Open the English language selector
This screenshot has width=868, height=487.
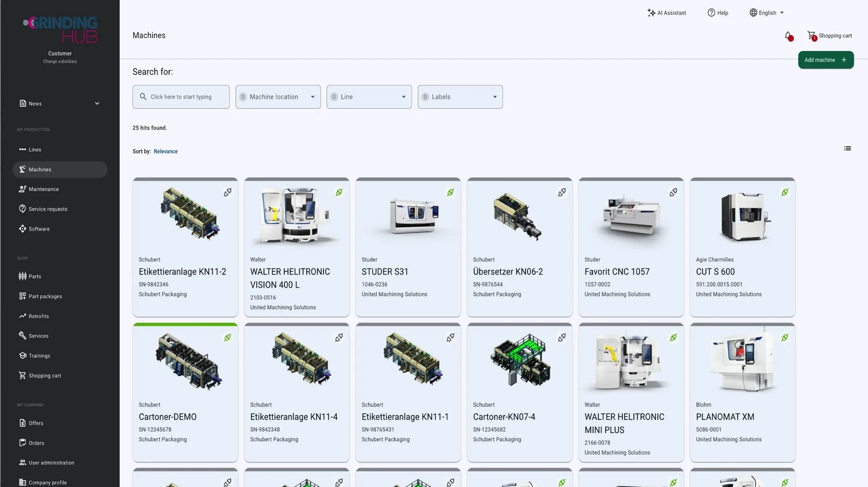(767, 13)
